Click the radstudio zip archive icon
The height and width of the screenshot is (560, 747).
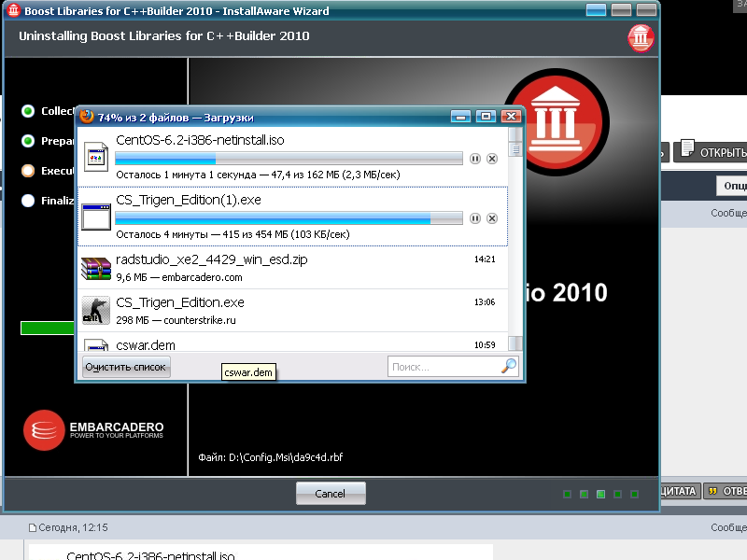[x=96, y=269]
